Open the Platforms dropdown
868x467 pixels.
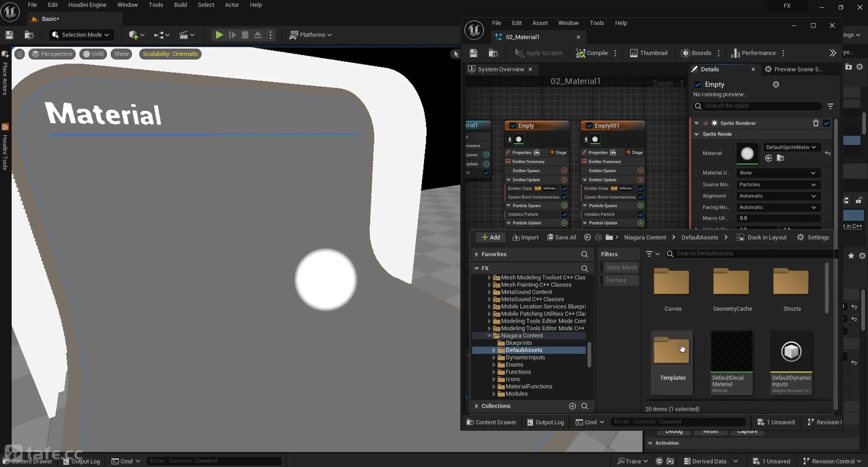point(310,35)
